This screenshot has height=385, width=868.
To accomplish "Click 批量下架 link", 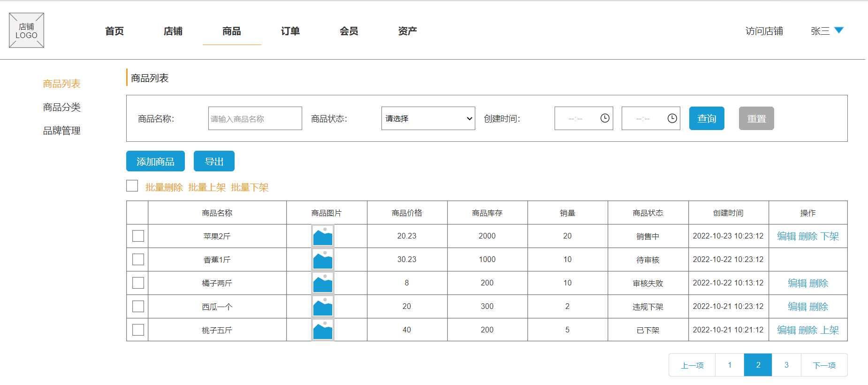I will (250, 187).
